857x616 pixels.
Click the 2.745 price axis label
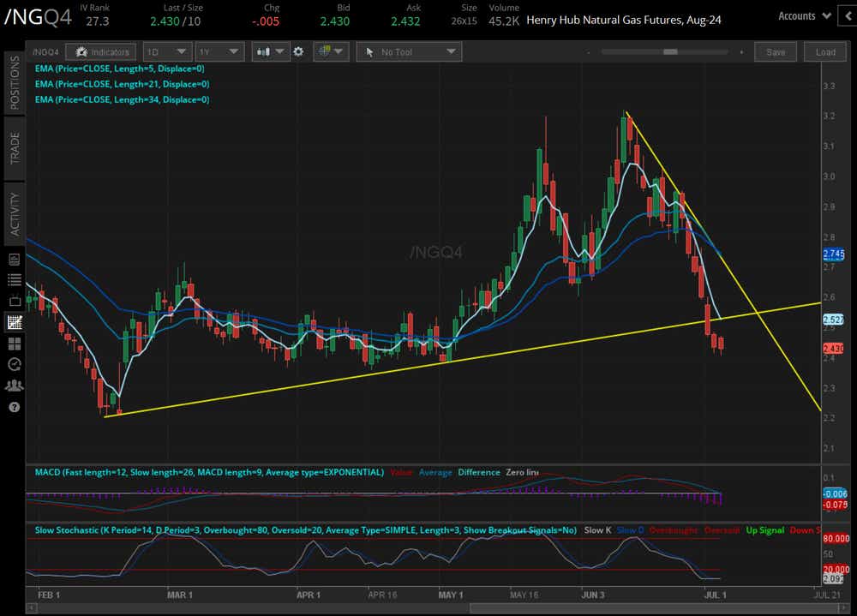(x=834, y=254)
